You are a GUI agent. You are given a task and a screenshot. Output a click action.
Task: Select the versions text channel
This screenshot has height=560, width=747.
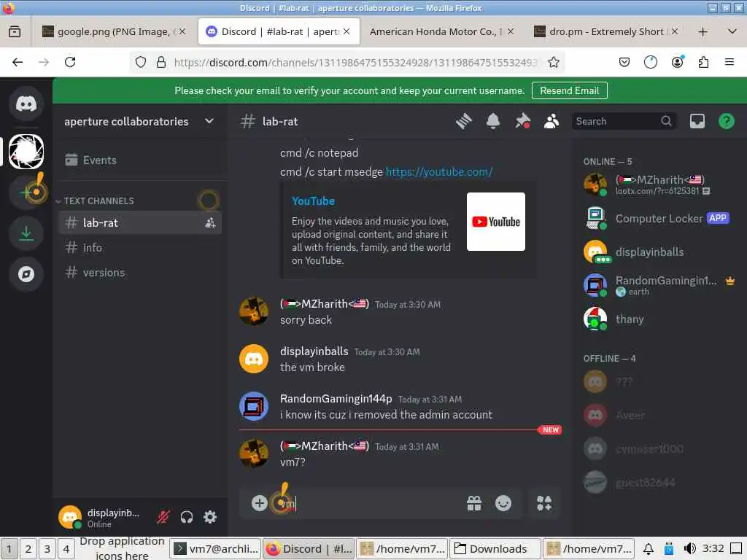tap(141, 273)
